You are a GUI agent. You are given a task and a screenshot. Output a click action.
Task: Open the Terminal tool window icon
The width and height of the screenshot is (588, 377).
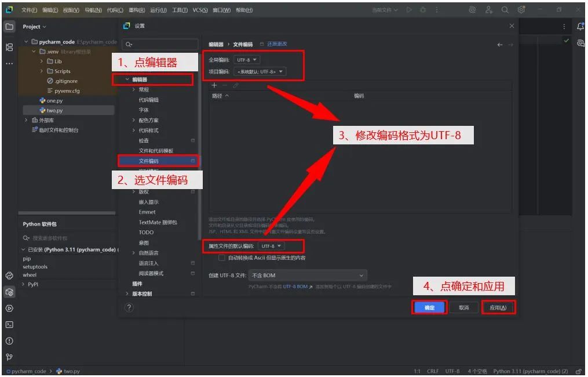(9, 325)
